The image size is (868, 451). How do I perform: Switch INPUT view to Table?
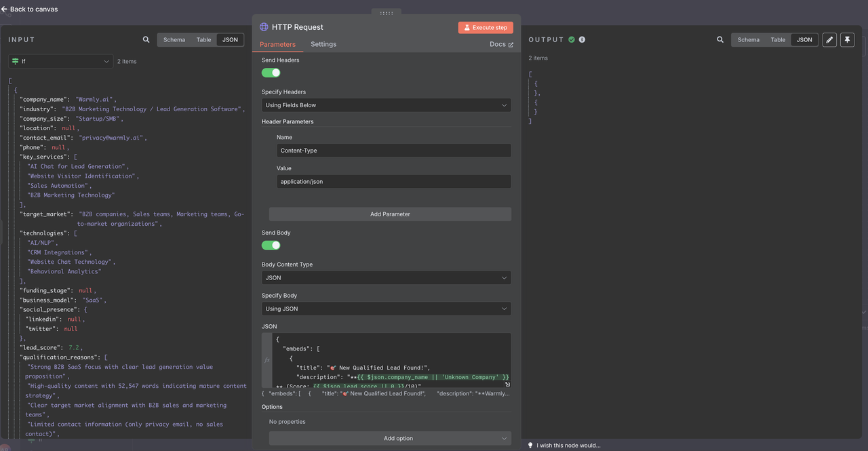tap(204, 39)
